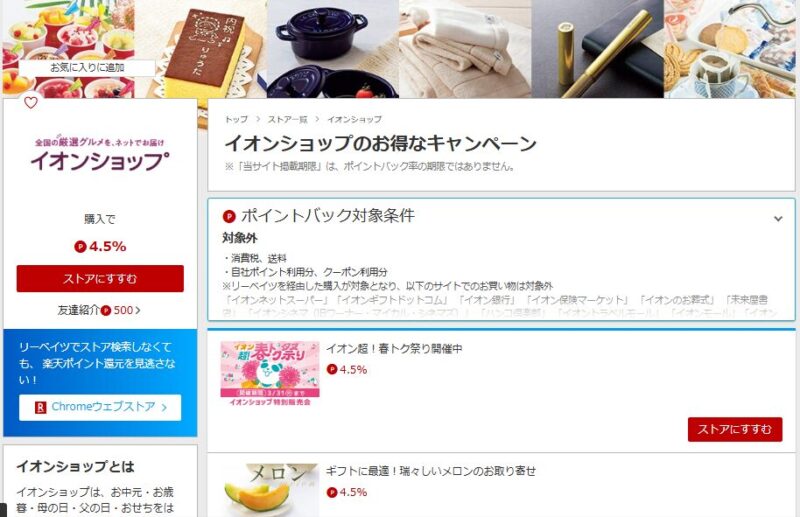Click the P icon under イオン超！春トク祭り
This screenshot has width=800, height=517.
[x=332, y=369]
